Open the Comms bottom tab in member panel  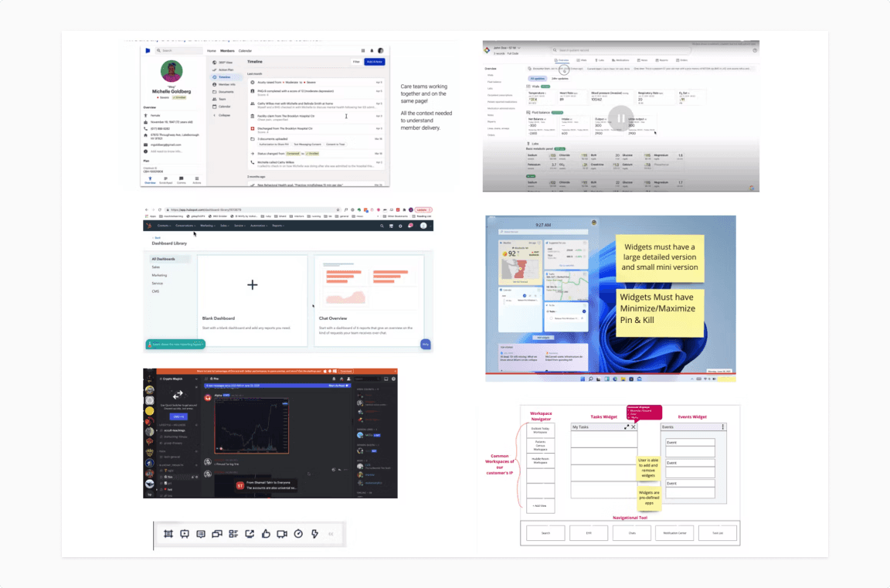181,181
